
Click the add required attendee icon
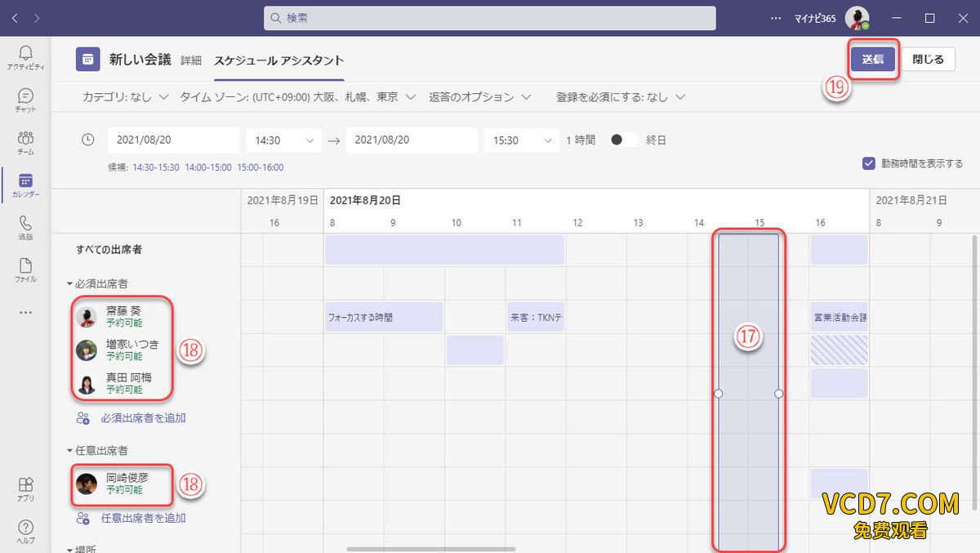pos(82,418)
